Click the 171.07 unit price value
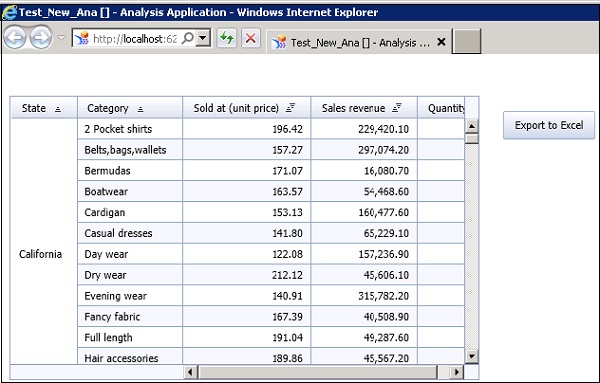The width and height of the screenshot is (600, 383). 287,171
